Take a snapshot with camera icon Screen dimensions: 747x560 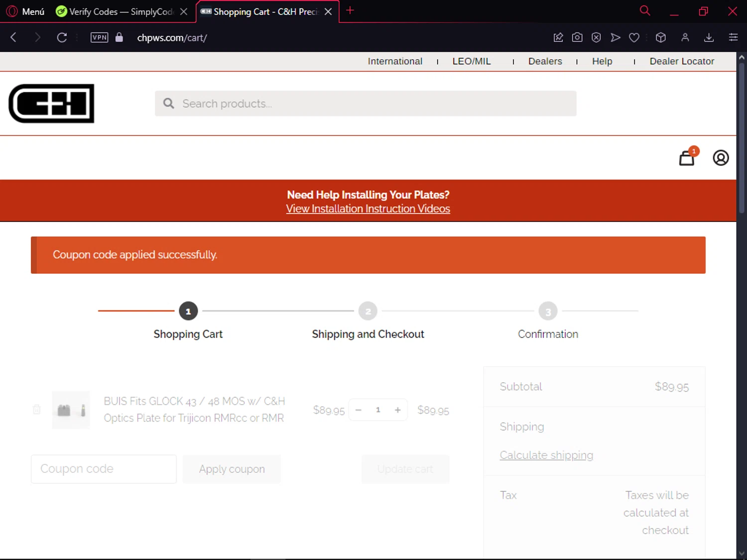pos(577,37)
